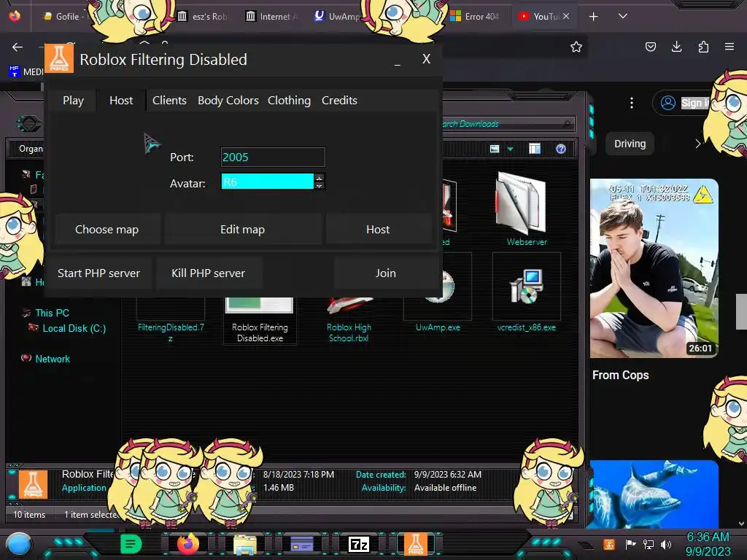Open the dolphin video thumbnail on YouTube
The height and width of the screenshot is (560, 747).
point(654,494)
